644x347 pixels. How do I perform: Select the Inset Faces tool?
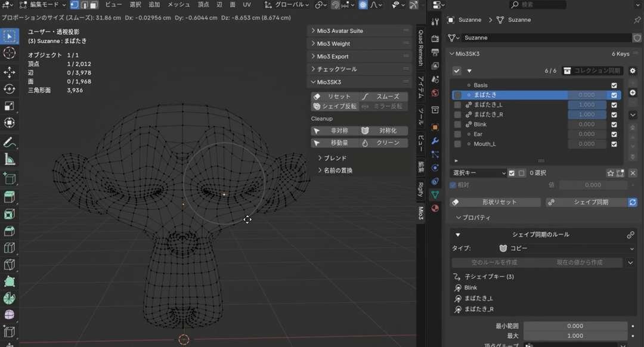(10, 214)
